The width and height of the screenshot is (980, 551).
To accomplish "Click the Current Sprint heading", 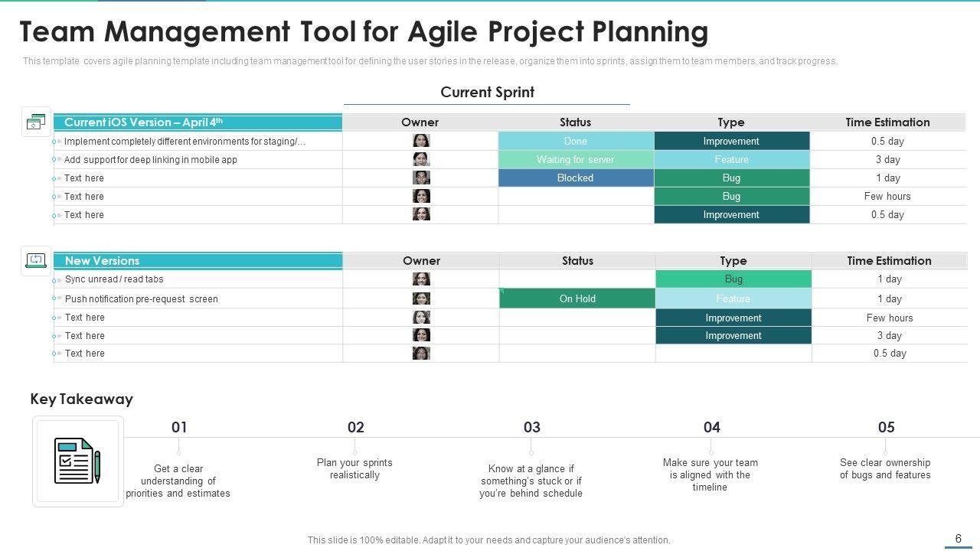I will point(487,93).
